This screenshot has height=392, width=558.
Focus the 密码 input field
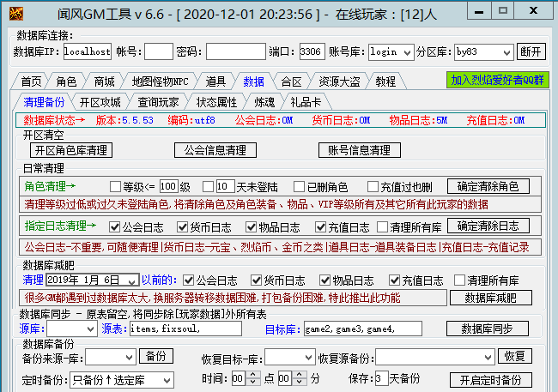(236, 51)
